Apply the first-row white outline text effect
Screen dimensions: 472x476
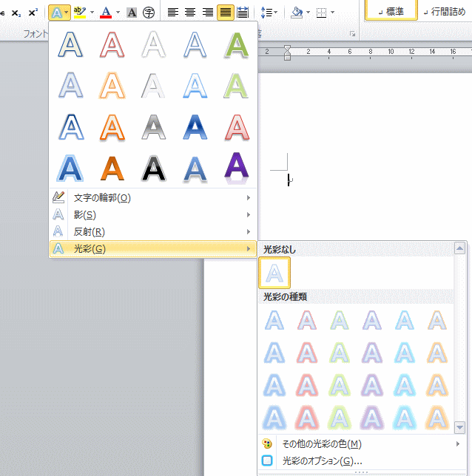point(153,44)
